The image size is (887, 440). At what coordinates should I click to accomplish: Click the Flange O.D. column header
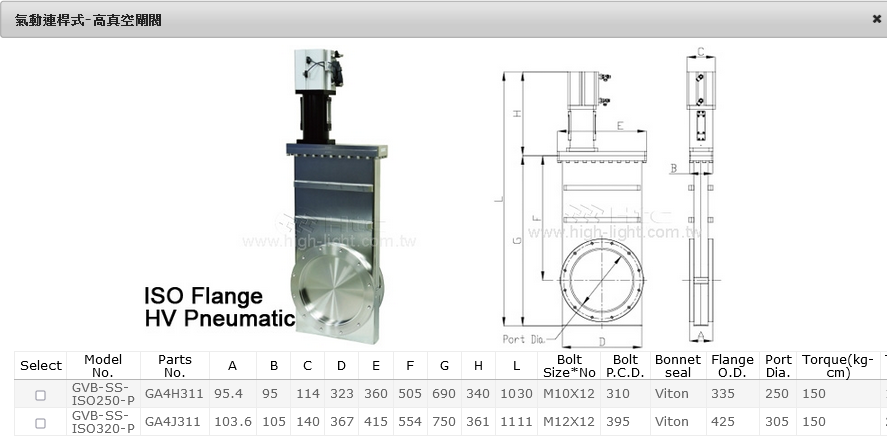tap(731, 366)
